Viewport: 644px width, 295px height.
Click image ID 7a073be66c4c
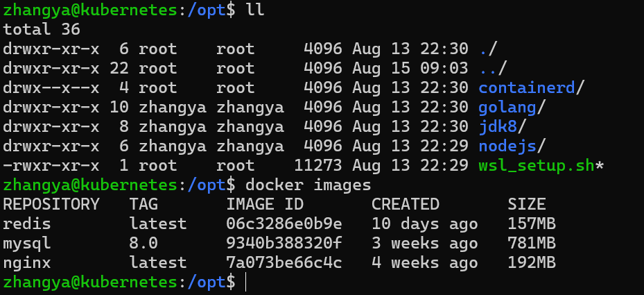click(x=284, y=263)
